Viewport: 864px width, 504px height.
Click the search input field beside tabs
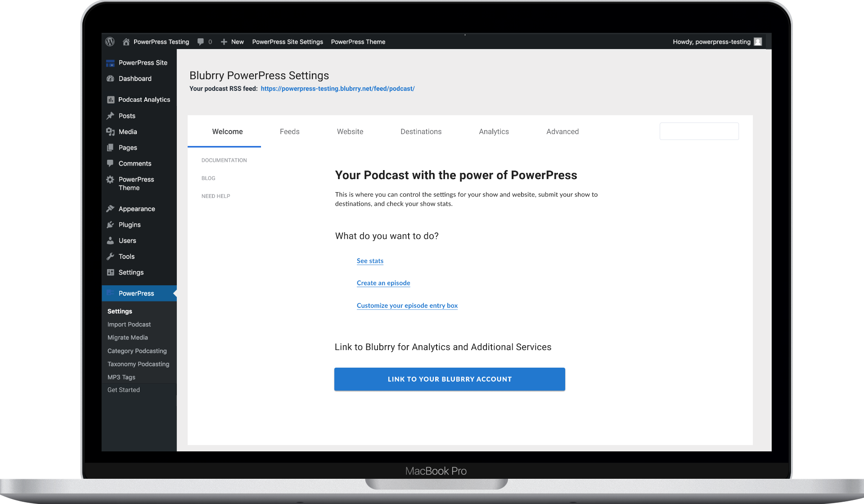699,131
